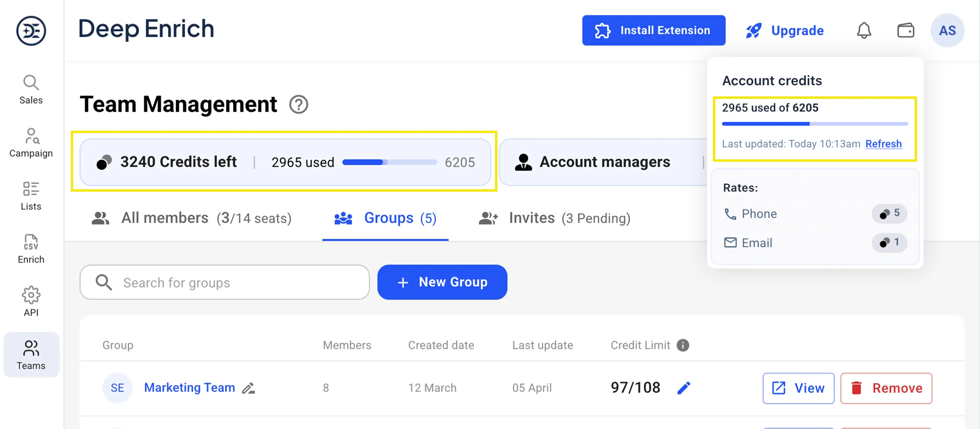
Task: Click the Deep Enrich title text
Action: coord(146,29)
